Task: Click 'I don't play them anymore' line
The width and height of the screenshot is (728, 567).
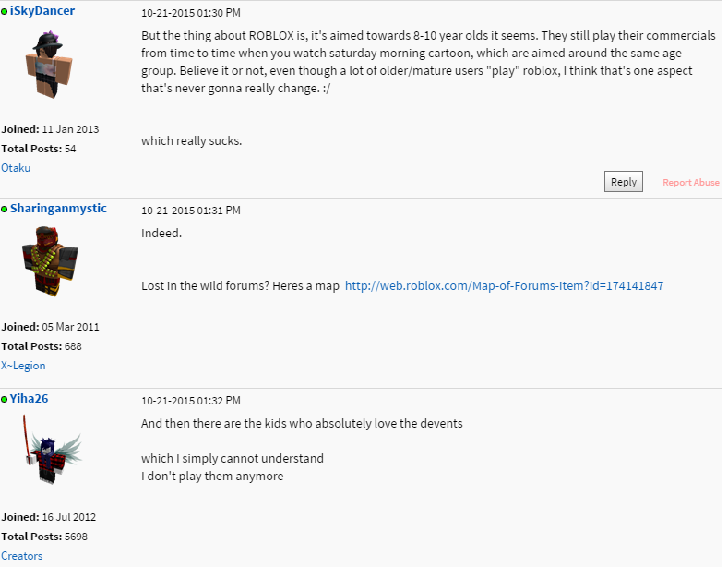Action: [212, 477]
